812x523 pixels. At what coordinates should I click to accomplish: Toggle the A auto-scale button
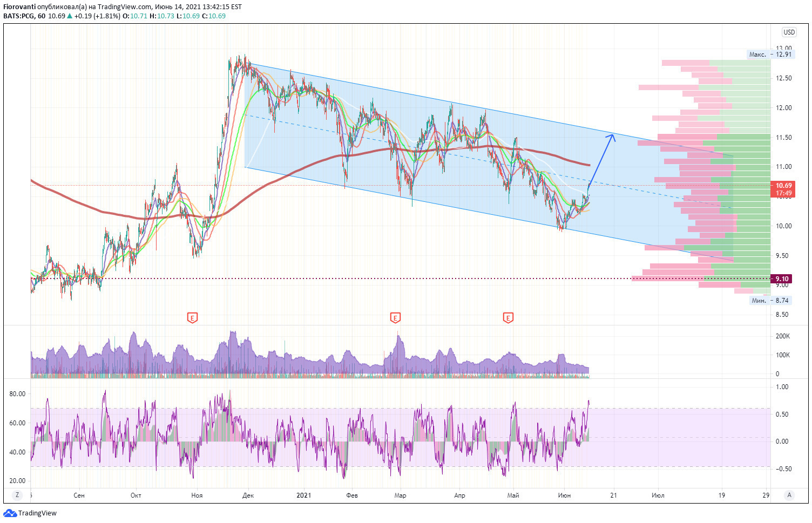tap(789, 495)
